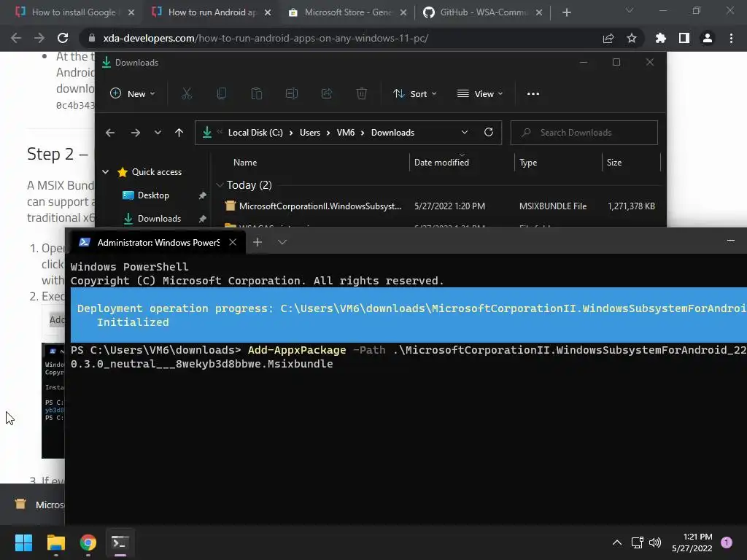Open Chrome tab search chevron
The width and height of the screenshot is (747, 560).
(630, 10)
